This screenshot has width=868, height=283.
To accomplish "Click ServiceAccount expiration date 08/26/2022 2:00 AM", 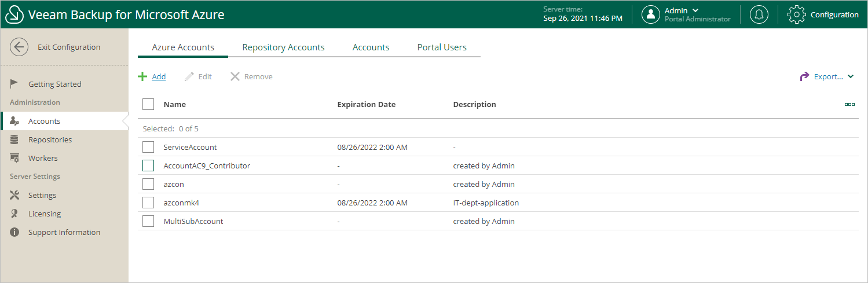I will (x=372, y=147).
